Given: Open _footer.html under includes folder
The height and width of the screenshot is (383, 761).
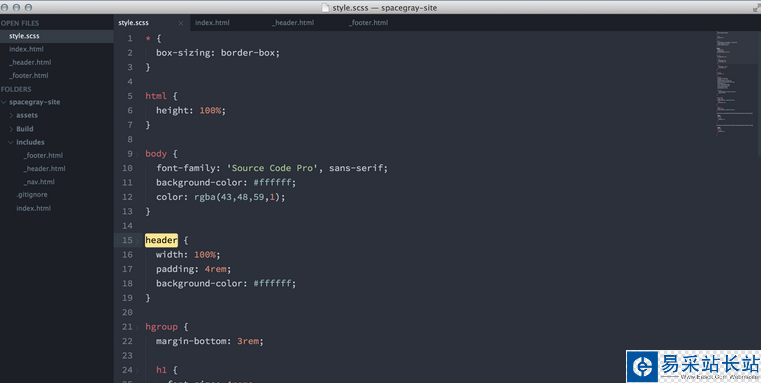Looking at the screenshot, I should point(43,155).
